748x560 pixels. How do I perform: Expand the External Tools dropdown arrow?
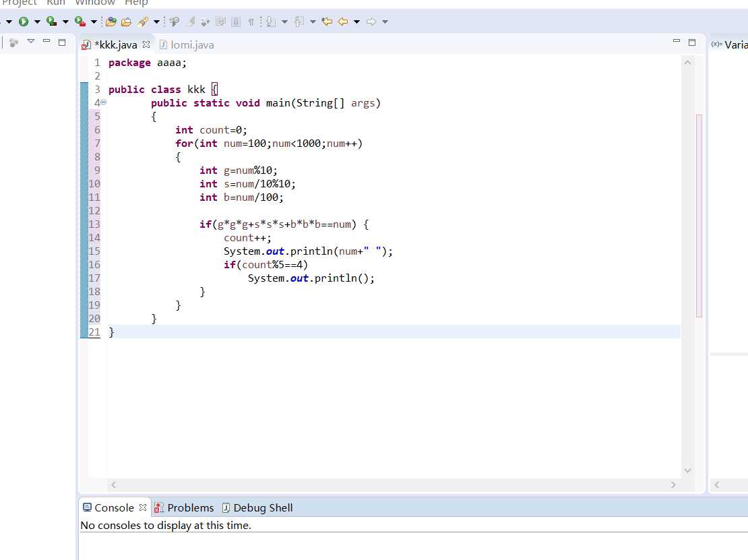tap(94, 22)
